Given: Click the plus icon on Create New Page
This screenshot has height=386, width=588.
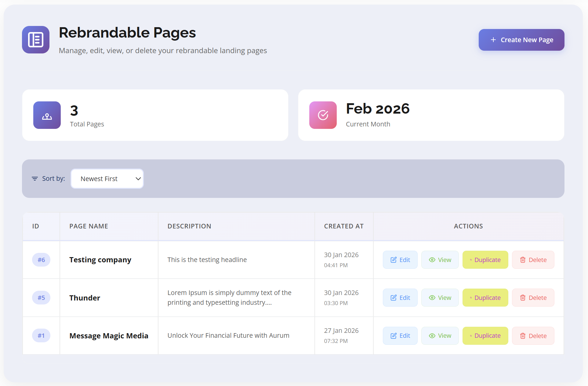Looking at the screenshot, I should click(x=493, y=40).
